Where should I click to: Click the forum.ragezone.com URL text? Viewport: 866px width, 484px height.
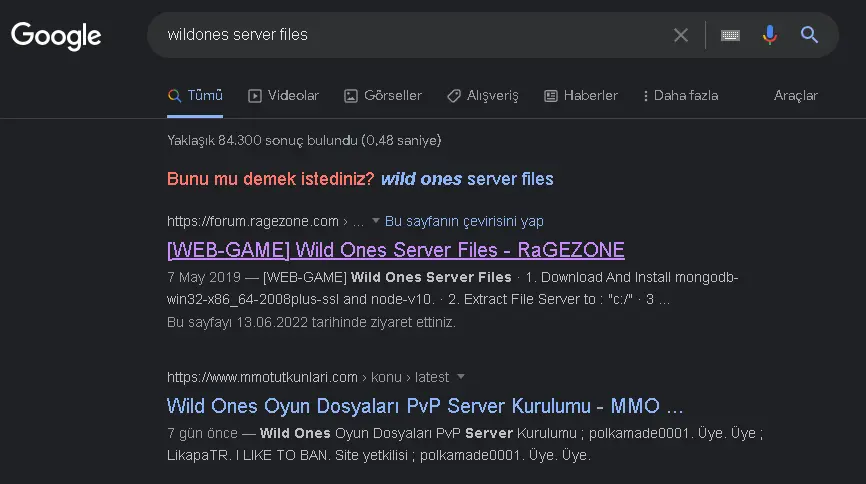click(252, 222)
